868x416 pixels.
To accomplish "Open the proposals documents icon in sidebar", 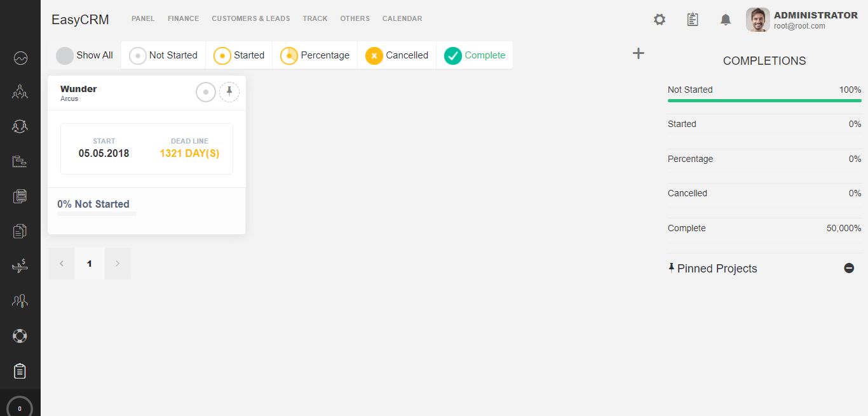I will pos(20,231).
